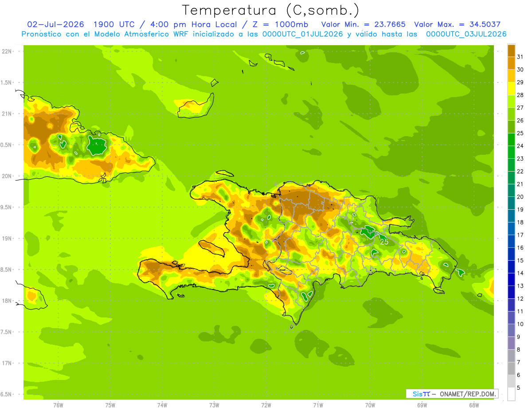
Task: Click the "72W" longitude axis label
Action: point(266,405)
